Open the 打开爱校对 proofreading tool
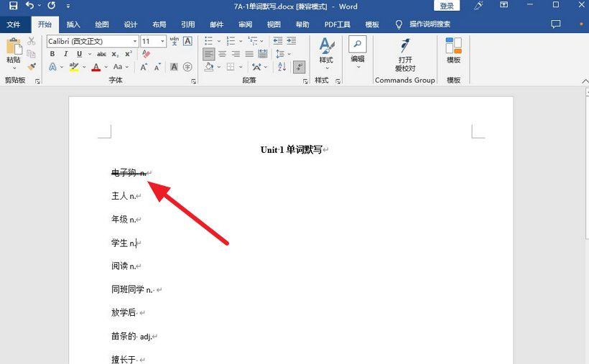Viewport: 589px width, 364px height. pos(405,55)
